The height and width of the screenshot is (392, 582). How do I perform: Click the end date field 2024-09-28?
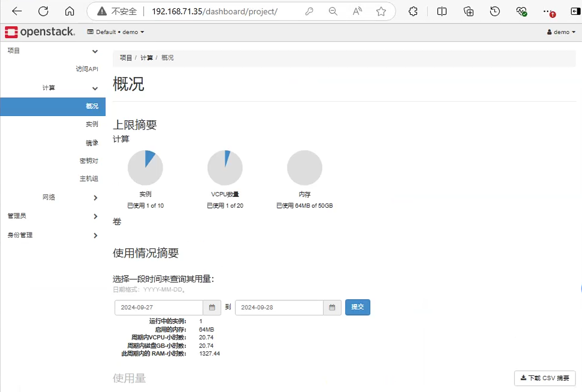tap(279, 307)
